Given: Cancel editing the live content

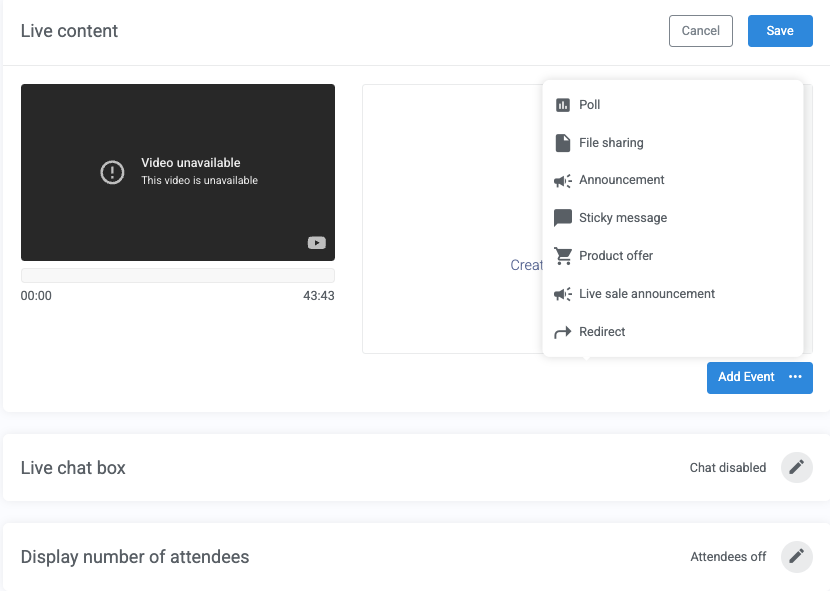Looking at the screenshot, I should tap(700, 31).
